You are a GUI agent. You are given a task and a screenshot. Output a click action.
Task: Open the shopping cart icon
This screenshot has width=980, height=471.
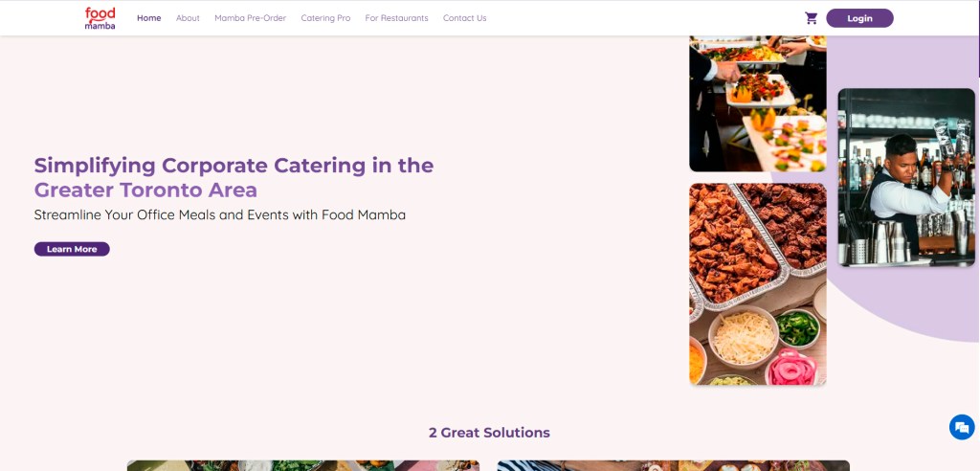(x=811, y=18)
